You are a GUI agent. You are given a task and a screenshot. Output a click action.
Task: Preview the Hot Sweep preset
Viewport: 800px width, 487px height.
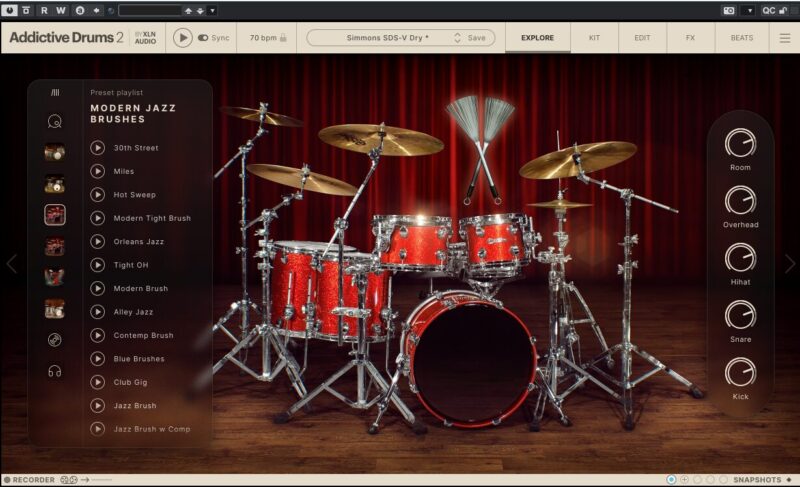[97, 195]
